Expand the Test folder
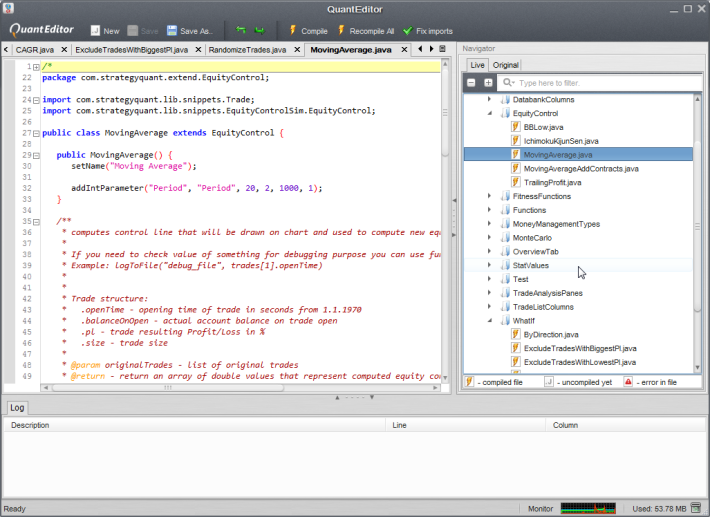 [x=489, y=279]
